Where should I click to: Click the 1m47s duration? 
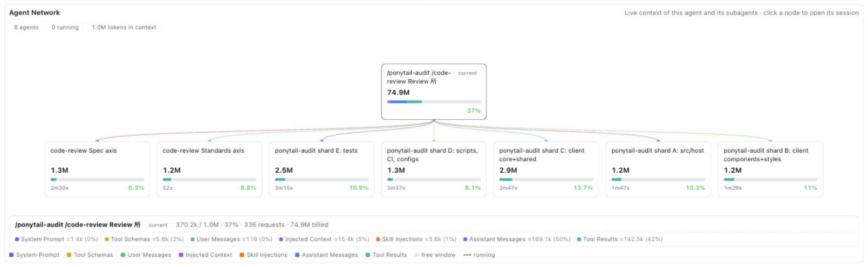(x=620, y=188)
